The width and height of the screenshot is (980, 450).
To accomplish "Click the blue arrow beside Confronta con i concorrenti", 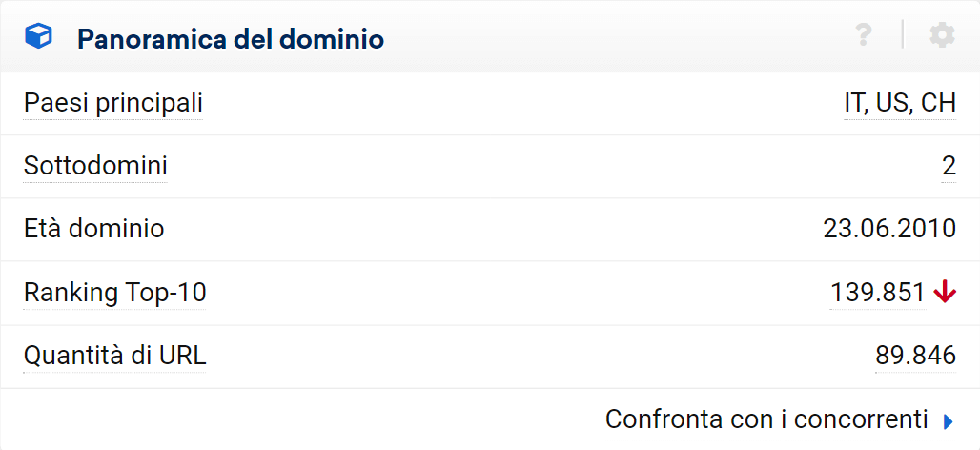I will coord(948,421).
